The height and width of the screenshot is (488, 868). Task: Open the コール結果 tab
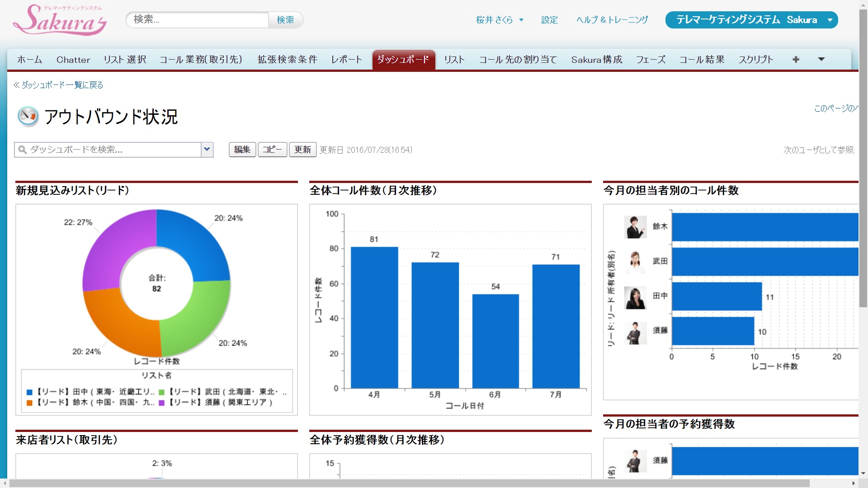[702, 60]
